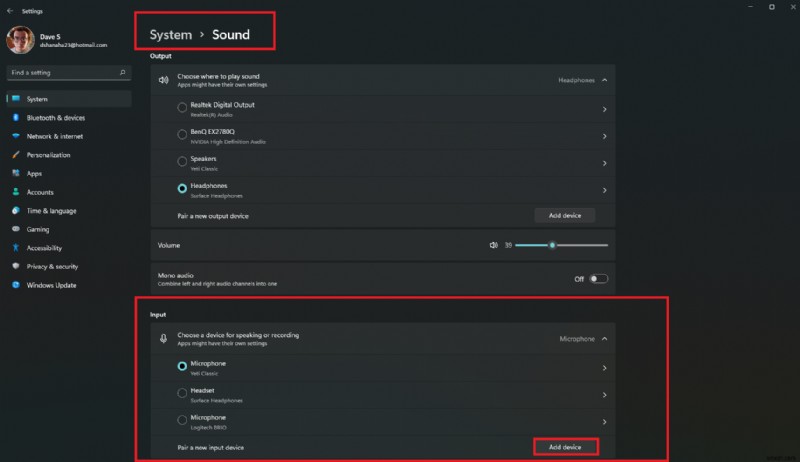Click the Windows Update icon
800x462 pixels.
point(16,285)
